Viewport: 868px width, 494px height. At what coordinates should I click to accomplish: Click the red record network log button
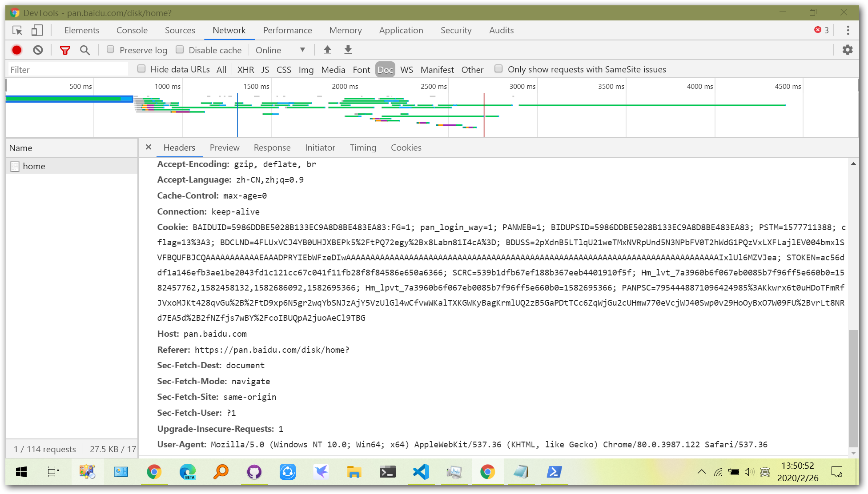17,50
